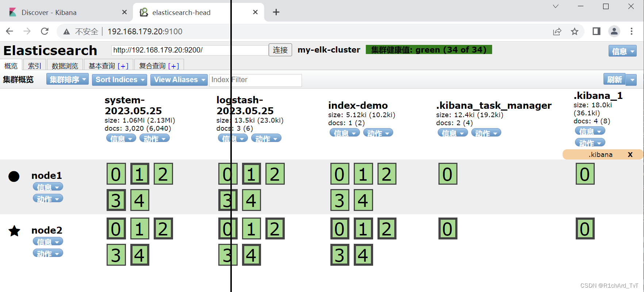Viewport: 644px width, 292px height.
Task: Select shard 4 of system-2023.05.25 on node1
Action: pos(139,200)
